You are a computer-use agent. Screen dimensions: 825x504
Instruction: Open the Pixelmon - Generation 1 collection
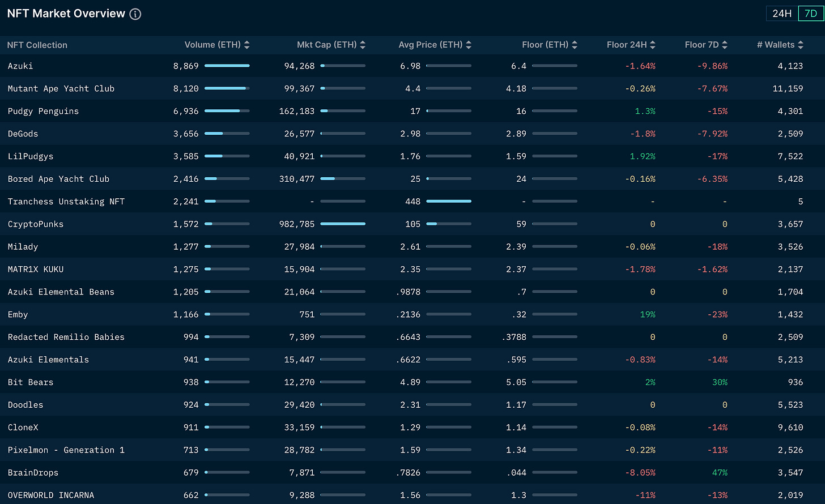coord(66,450)
